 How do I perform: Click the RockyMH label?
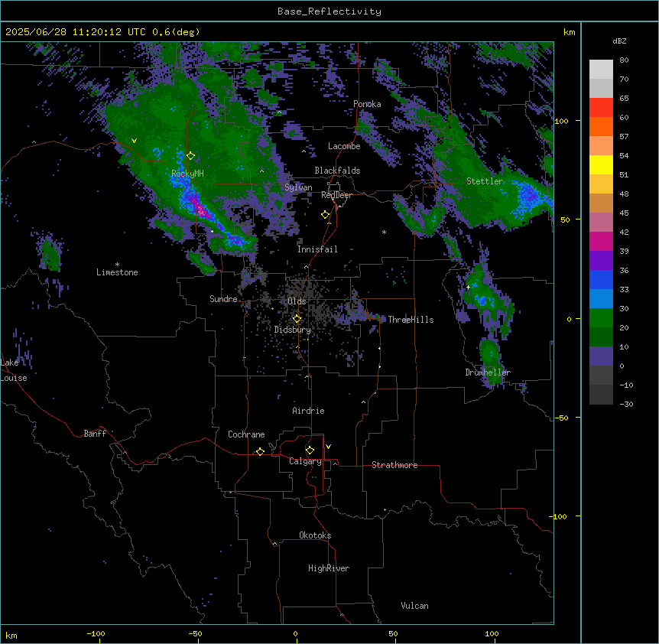187,174
